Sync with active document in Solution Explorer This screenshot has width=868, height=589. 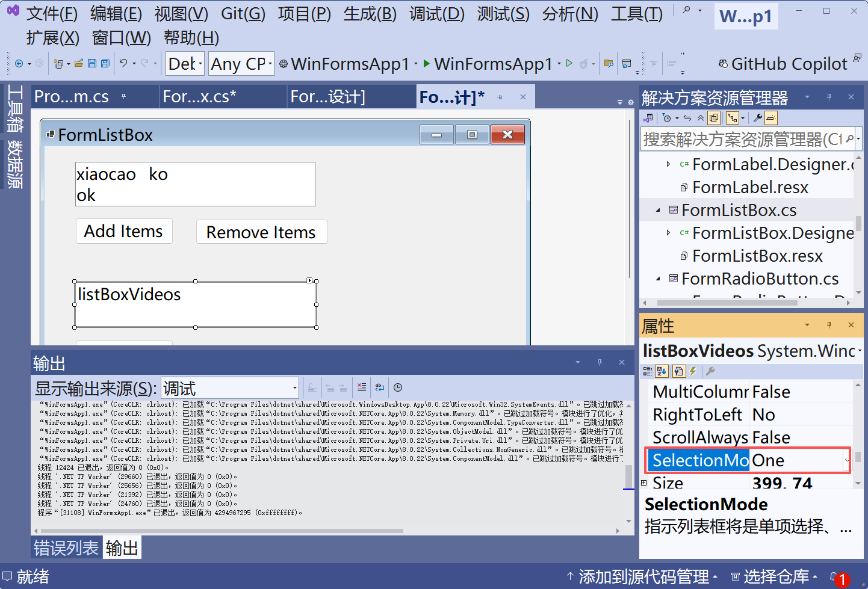(687, 118)
